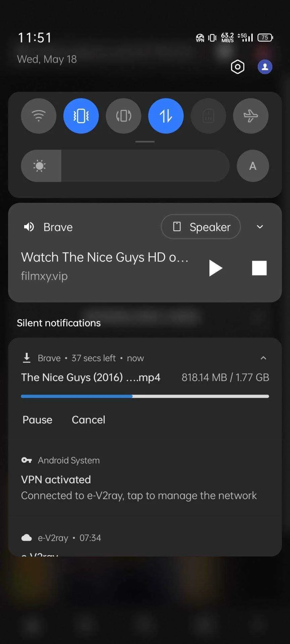Open The Nice Guys (2016) mp4 download
Viewport: 290px width, 644px height.
point(91,377)
